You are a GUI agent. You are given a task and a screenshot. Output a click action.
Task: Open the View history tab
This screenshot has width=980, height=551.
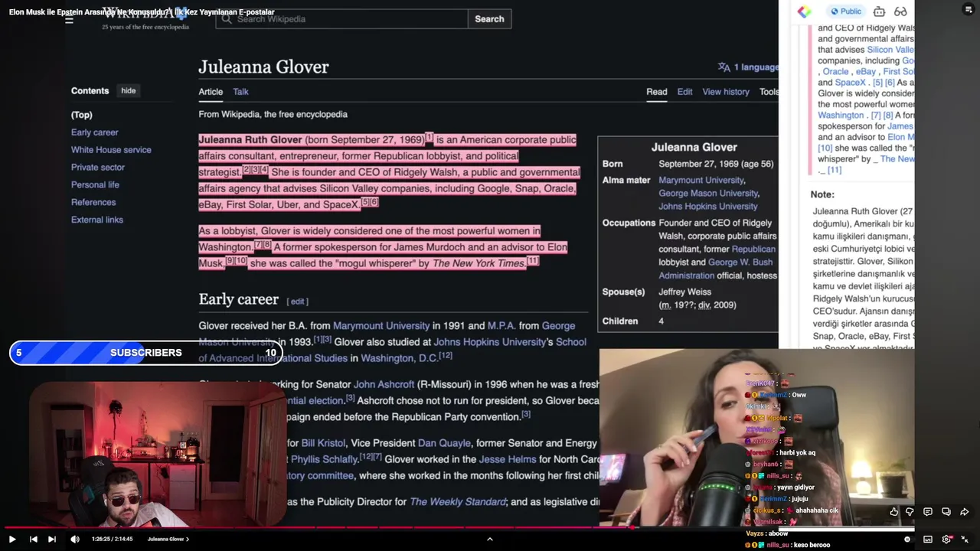coord(726,92)
